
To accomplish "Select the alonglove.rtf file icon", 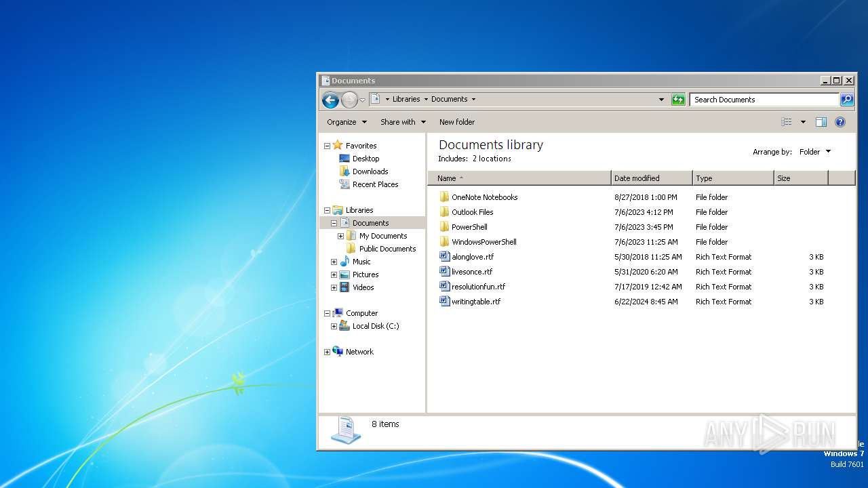I will pyautogui.click(x=444, y=257).
